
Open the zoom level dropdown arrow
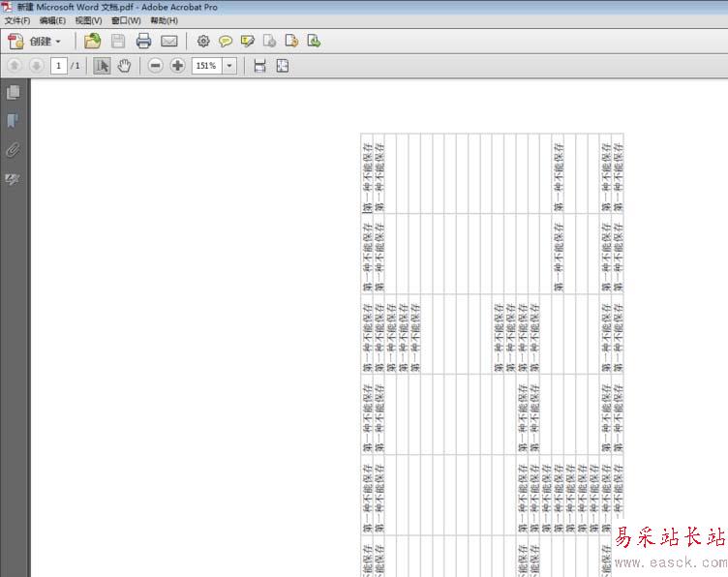(229, 66)
